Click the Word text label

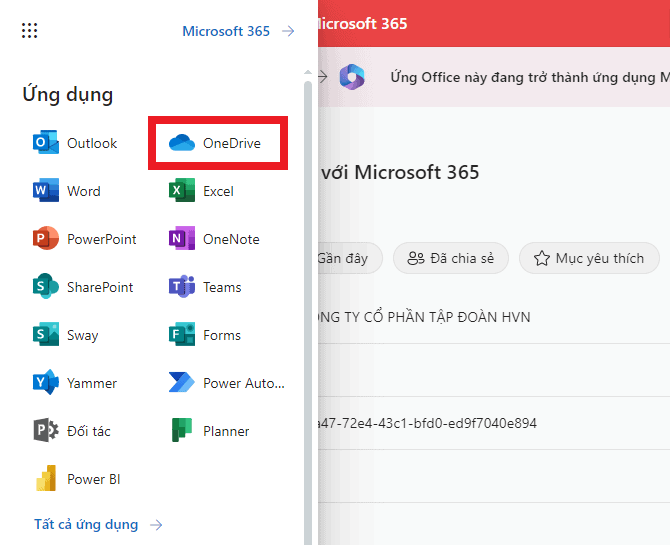[x=84, y=191]
